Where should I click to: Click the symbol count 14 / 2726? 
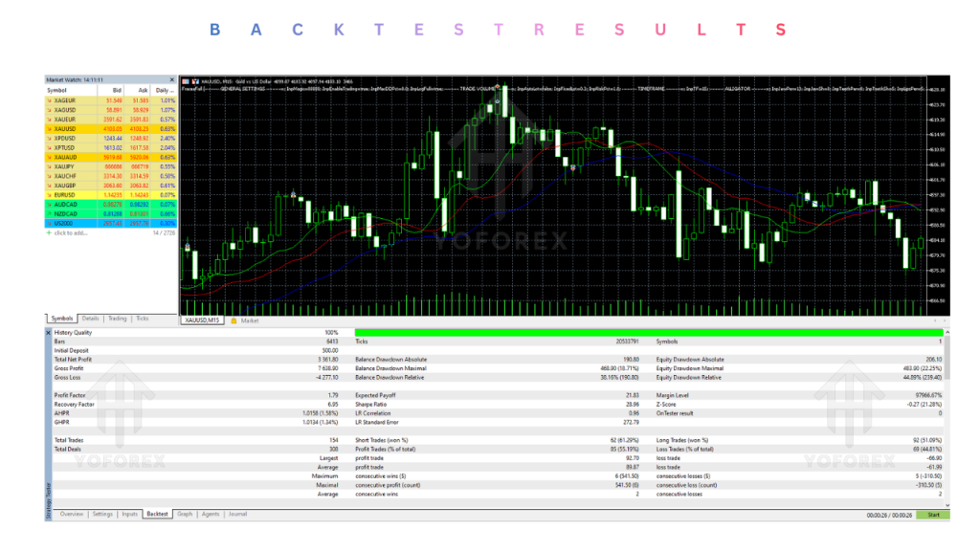click(x=165, y=233)
